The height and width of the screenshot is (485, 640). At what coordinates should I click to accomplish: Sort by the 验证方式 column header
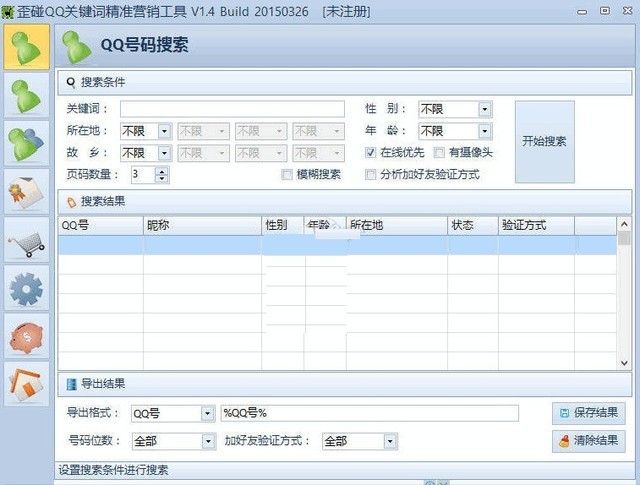click(x=536, y=225)
